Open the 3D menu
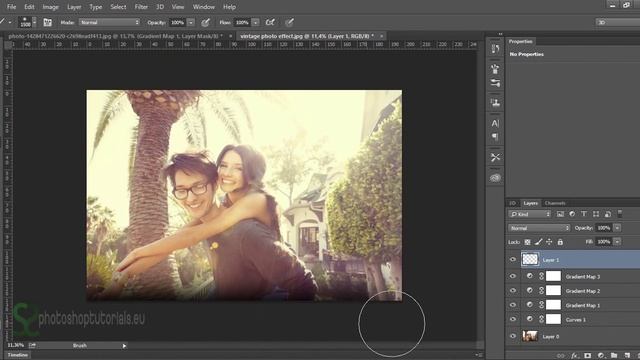Screen dimensions: 640x360 pos(160,7)
